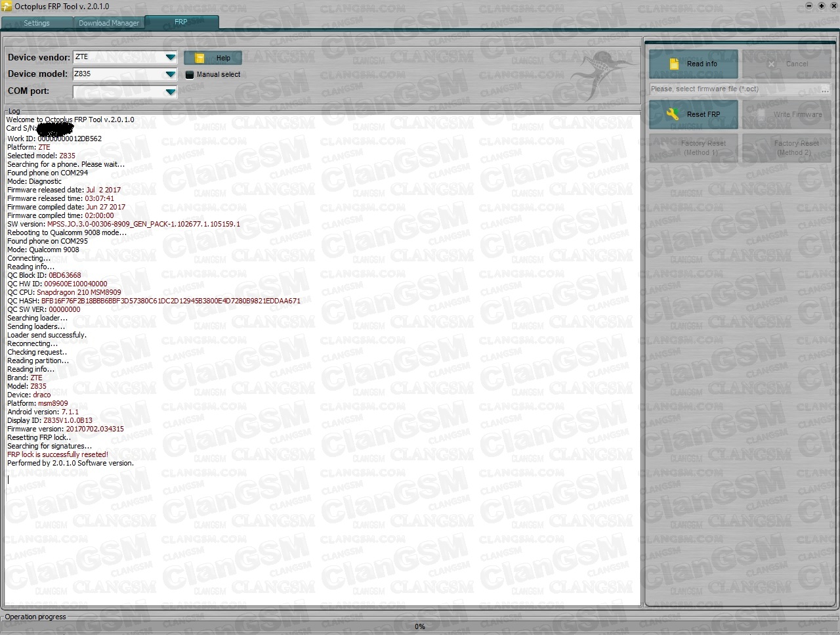Expand the COM port dropdown arrow
840x635 pixels.
pyautogui.click(x=171, y=91)
